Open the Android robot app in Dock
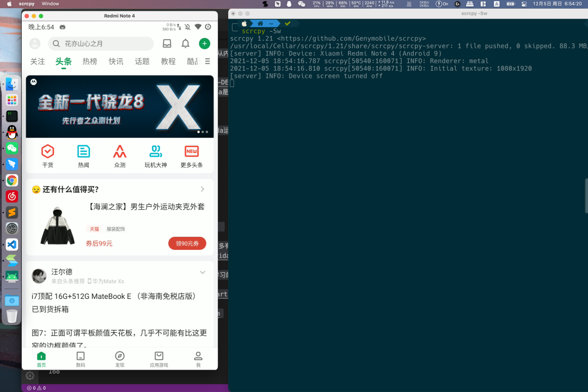The width and height of the screenshot is (588, 392). [x=11, y=277]
